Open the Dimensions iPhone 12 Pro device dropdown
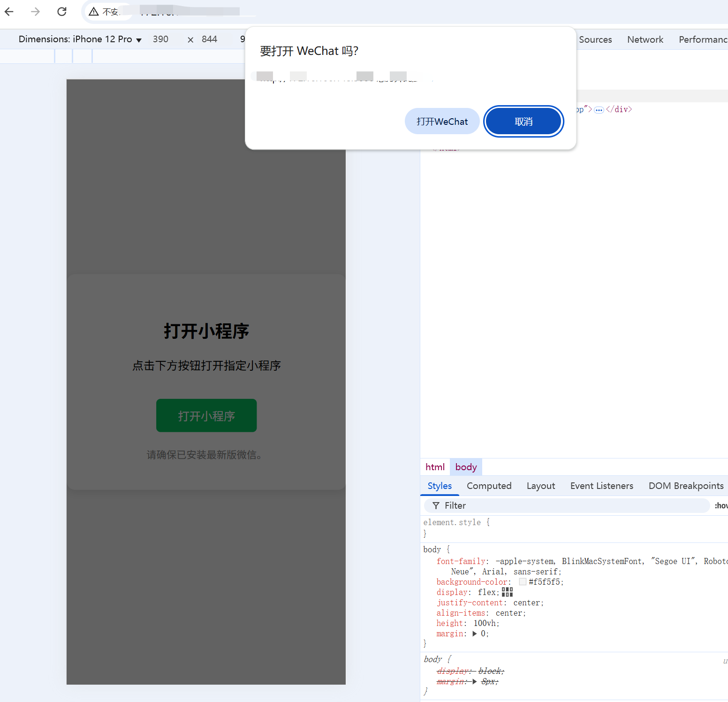The width and height of the screenshot is (728, 702). [80, 39]
